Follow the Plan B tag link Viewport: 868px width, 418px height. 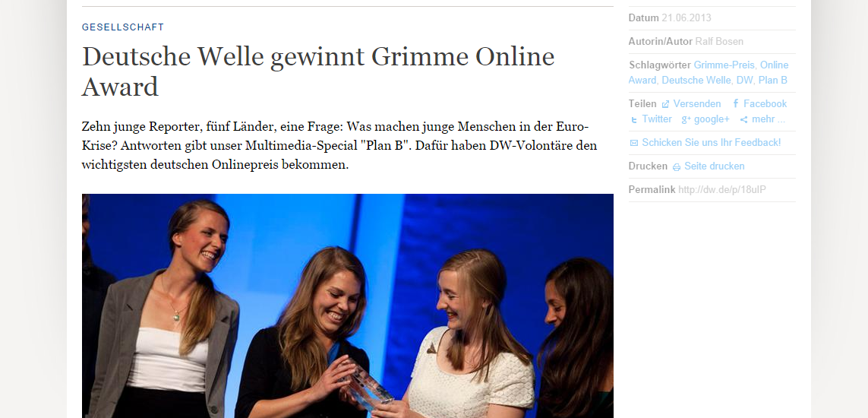click(x=773, y=81)
